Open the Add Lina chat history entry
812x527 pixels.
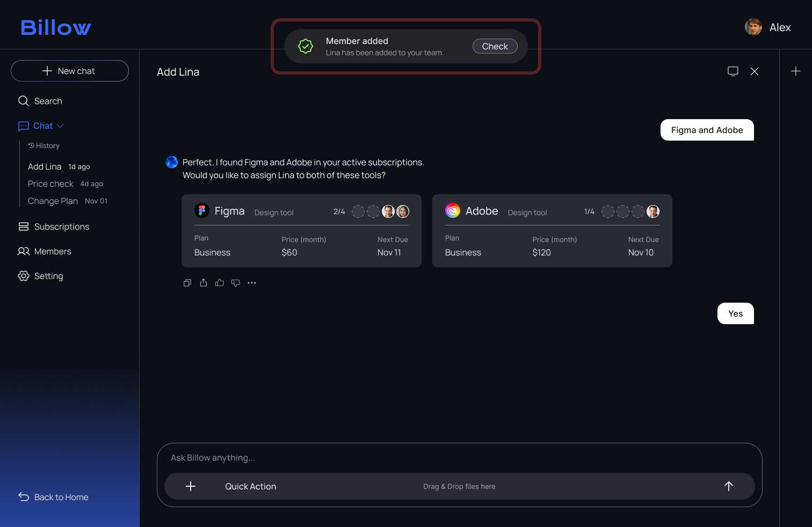coord(59,166)
